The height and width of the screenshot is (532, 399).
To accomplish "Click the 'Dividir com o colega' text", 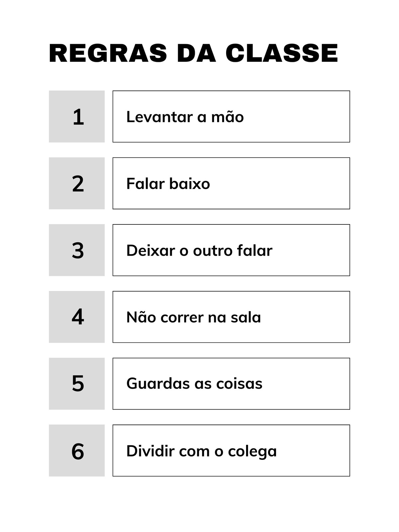I will pyautogui.click(x=201, y=451).
